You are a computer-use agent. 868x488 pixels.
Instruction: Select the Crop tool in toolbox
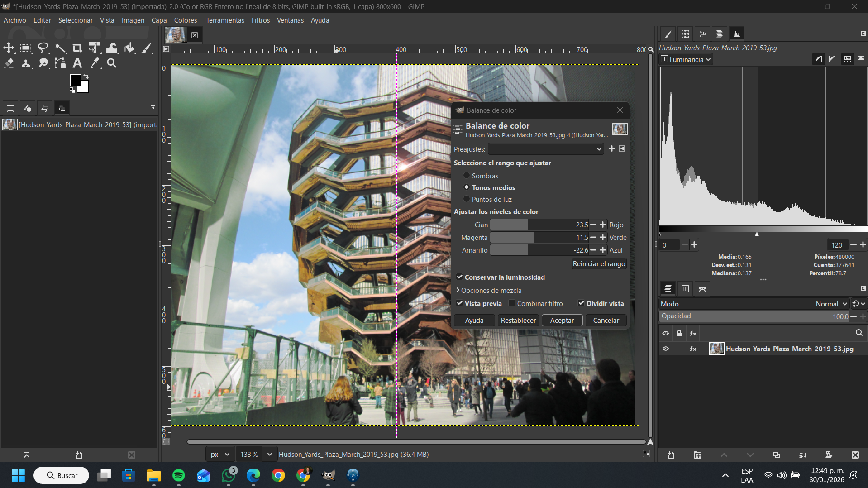77,48
